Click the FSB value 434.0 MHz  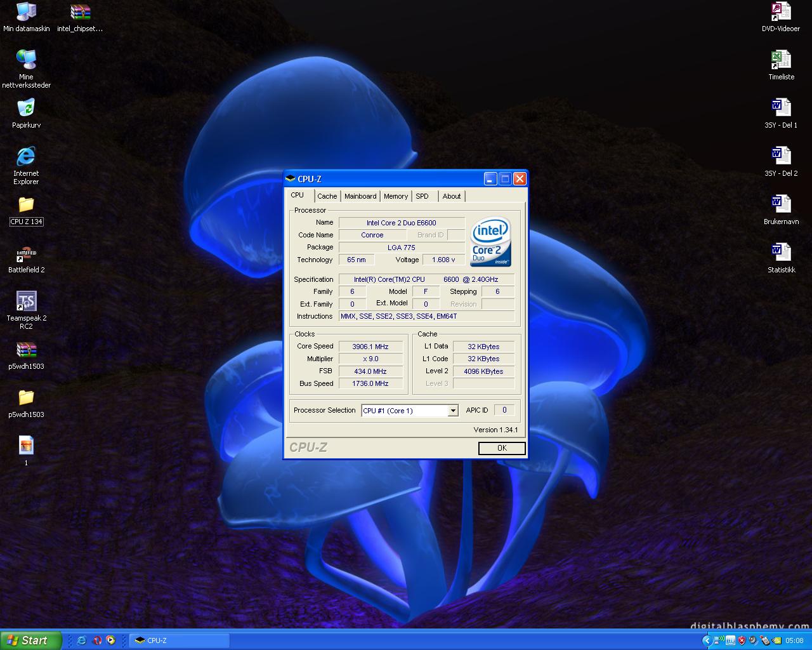point(371,371)
